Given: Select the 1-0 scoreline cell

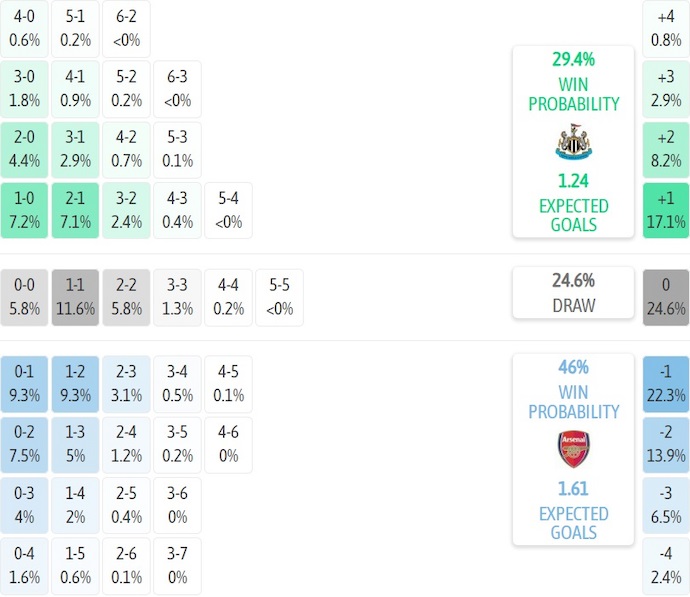Looking at the screenshot, I should pos(24,210).
